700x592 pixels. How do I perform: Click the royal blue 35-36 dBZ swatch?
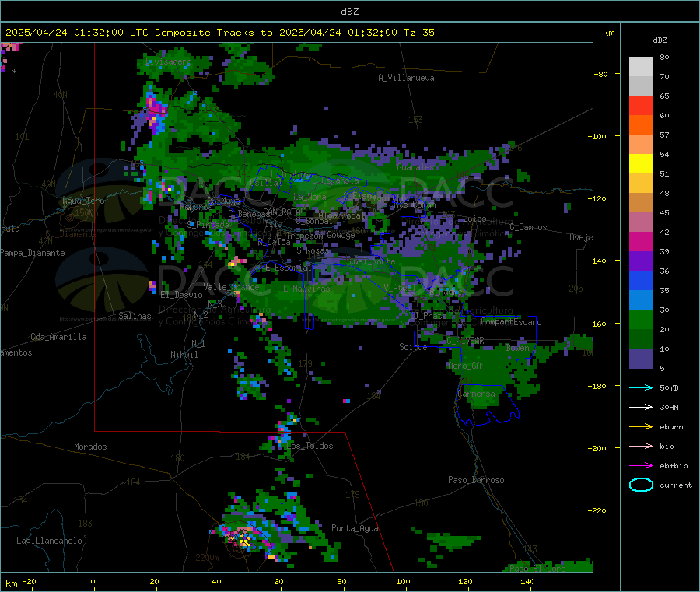click(641, 280)
